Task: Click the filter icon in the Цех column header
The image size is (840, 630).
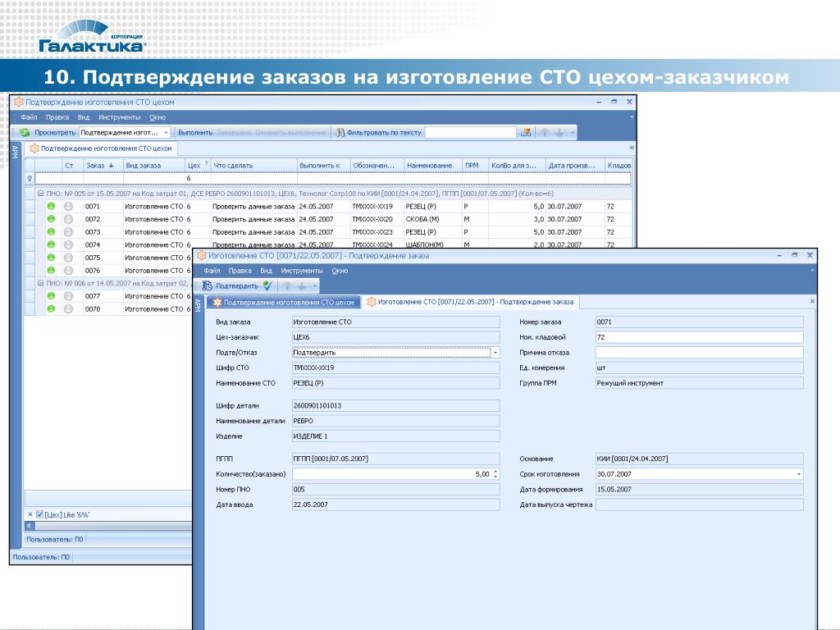Action: 207,163
